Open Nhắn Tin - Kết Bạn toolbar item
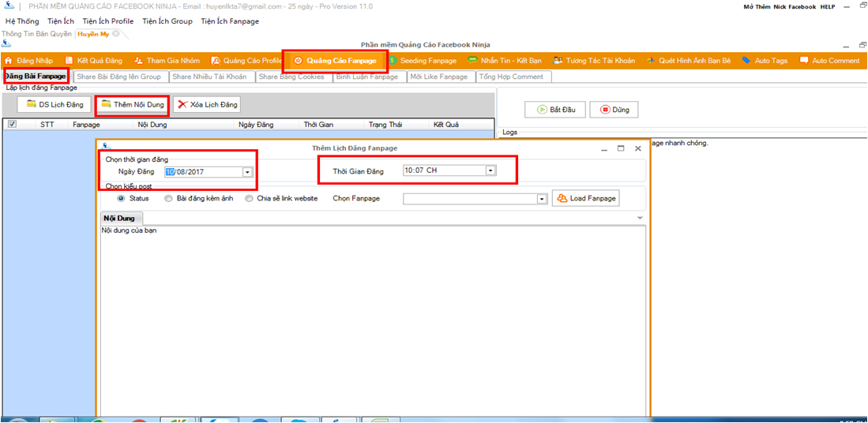The width and height of the screenshot is (868, 423). coord(505,60)
